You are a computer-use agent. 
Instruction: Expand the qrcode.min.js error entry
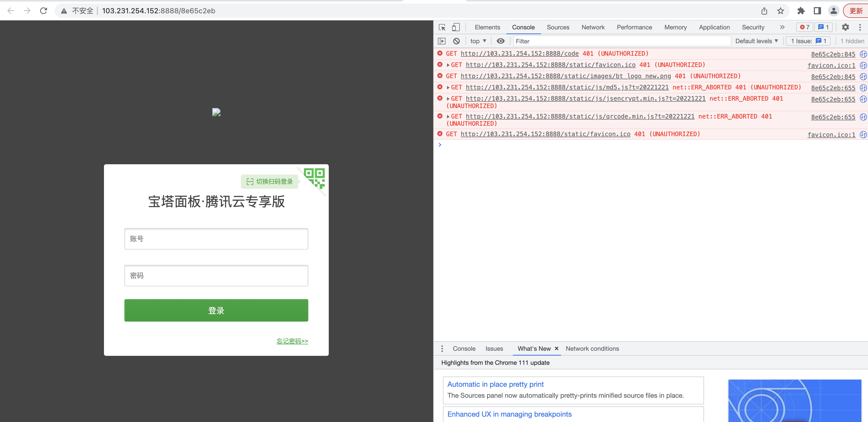pyautogui.click(x=448, y=117)
